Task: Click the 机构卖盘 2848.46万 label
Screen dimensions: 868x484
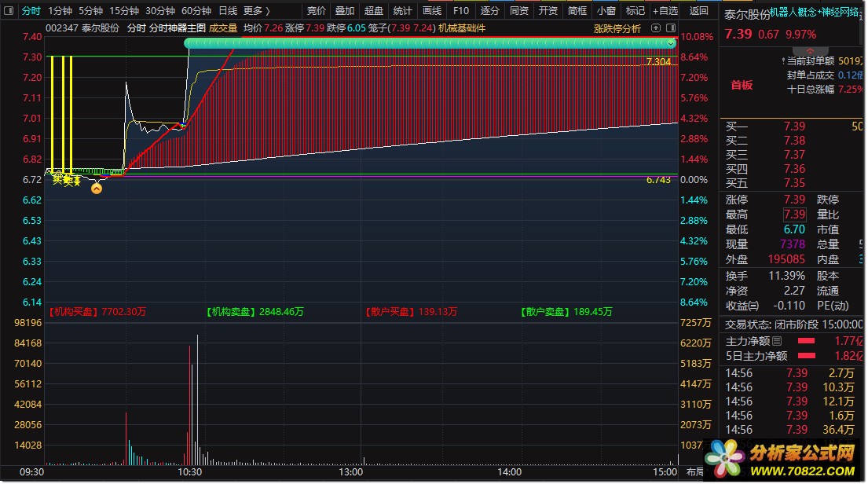Action: (x=255, y=312)
